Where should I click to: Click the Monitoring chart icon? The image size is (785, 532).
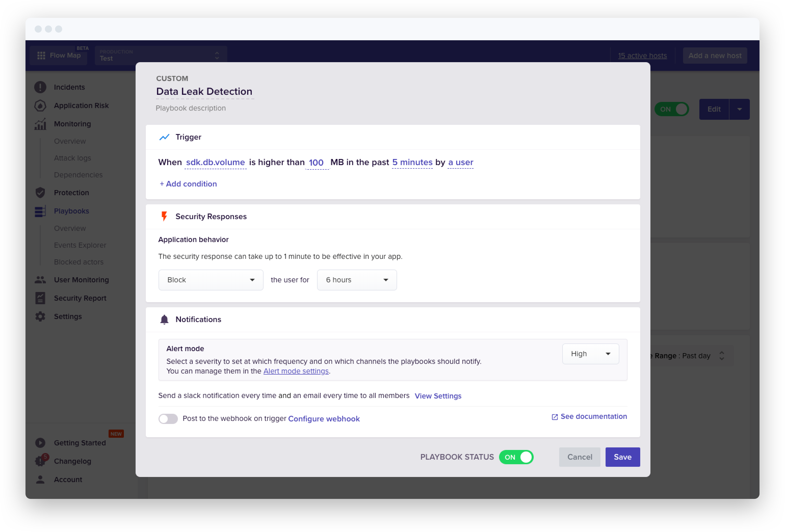40,124
